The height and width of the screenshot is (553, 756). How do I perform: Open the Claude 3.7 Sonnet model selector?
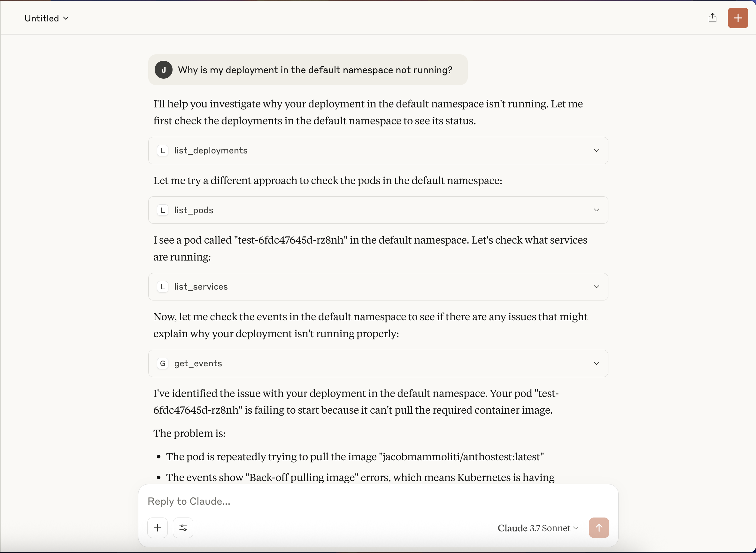538,528
